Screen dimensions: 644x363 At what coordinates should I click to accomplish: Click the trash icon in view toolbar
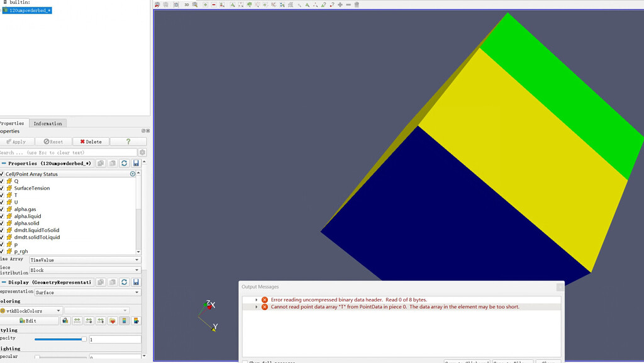pos(357,4)
